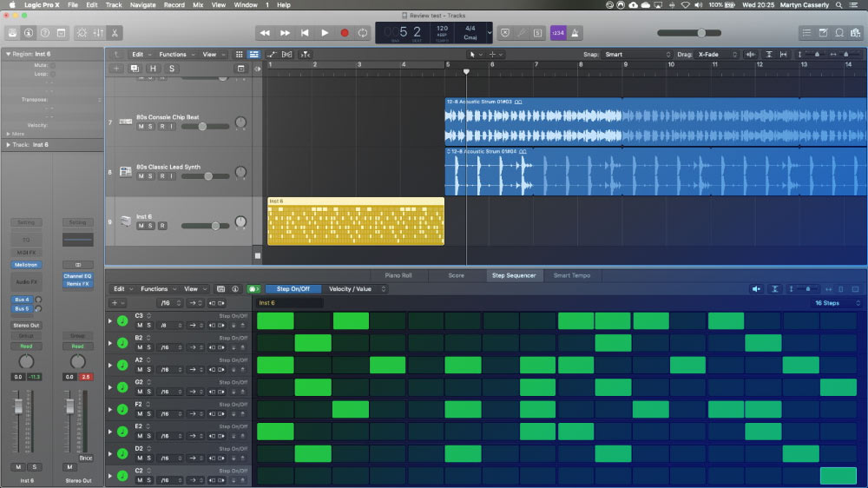The height and width of the screenshot is (488, 868).
Task: Toggle Hide tracks H button
Action: coord(153,69)
